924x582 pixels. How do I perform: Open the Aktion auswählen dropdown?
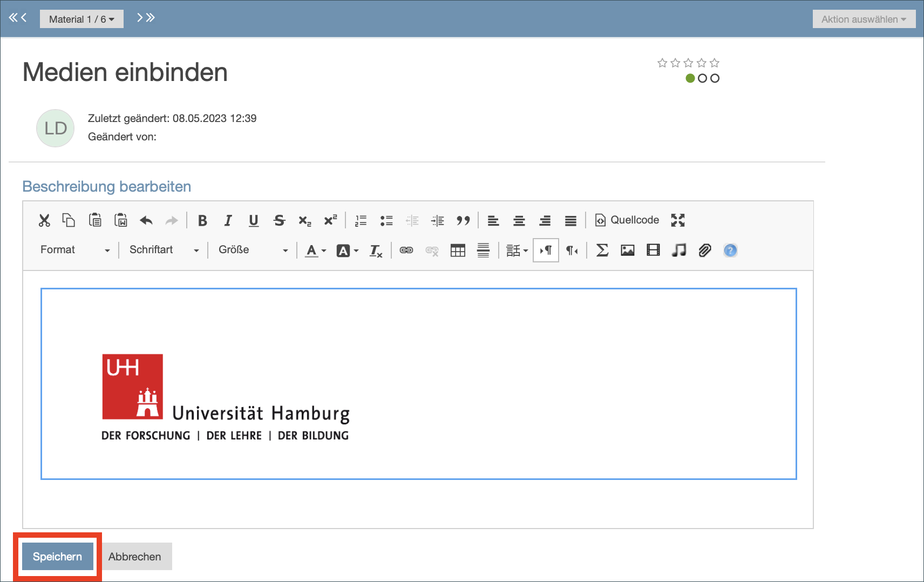point(864,19)
